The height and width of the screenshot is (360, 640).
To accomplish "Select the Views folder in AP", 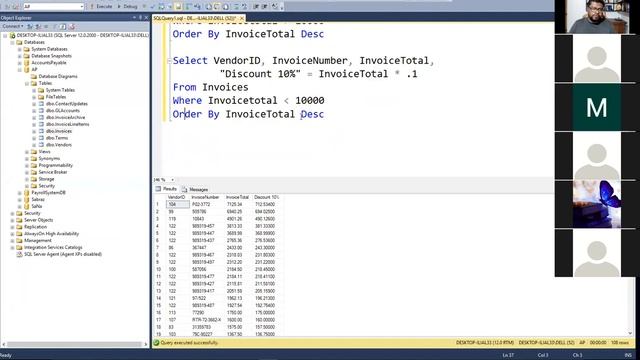I will (44, 151).
